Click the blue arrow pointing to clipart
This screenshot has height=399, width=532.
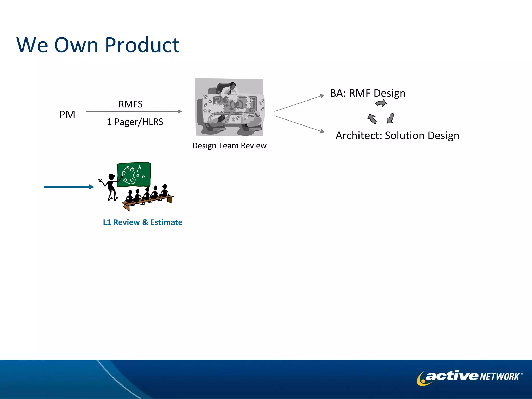[x=69, y=187]
